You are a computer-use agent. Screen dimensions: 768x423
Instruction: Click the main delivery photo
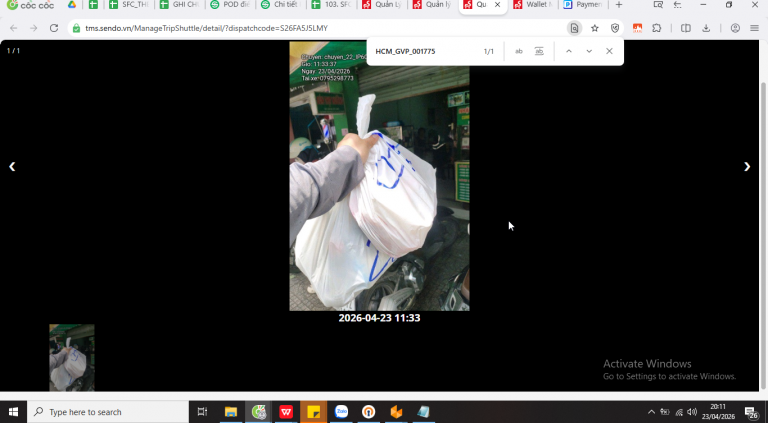[x=379, y=176]
